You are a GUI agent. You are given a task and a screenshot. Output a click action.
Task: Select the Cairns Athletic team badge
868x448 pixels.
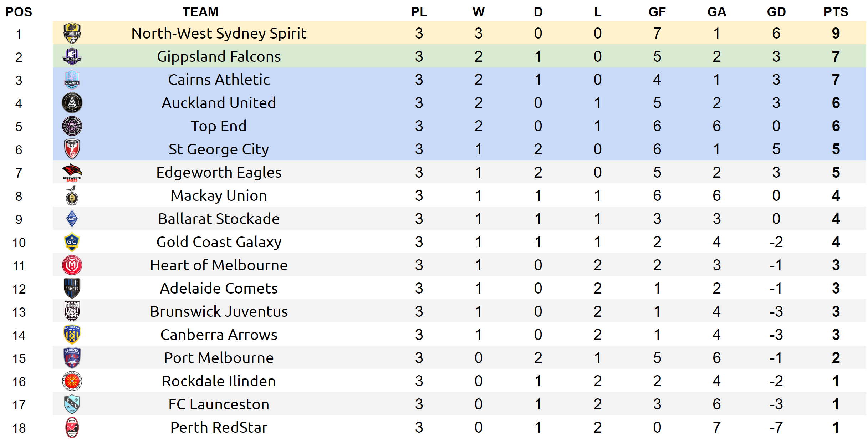[x=72, y=80]
